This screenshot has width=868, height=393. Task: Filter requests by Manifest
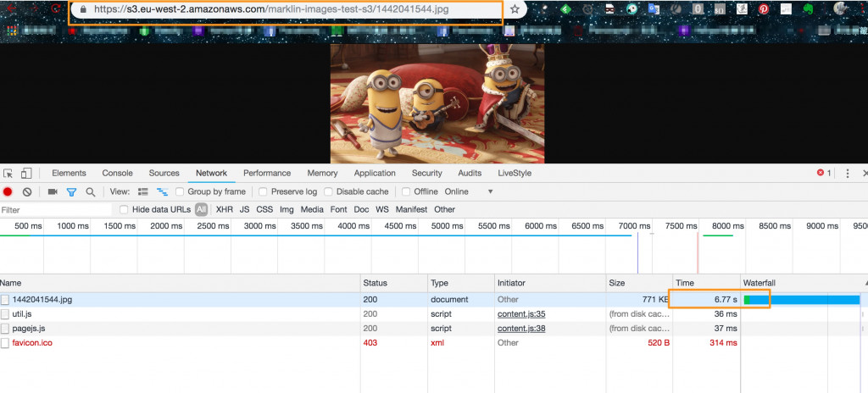[411, 209]
